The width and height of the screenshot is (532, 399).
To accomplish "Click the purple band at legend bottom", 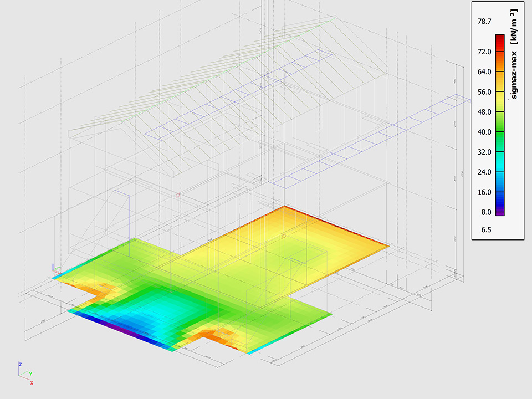I will tap(500, 212).
